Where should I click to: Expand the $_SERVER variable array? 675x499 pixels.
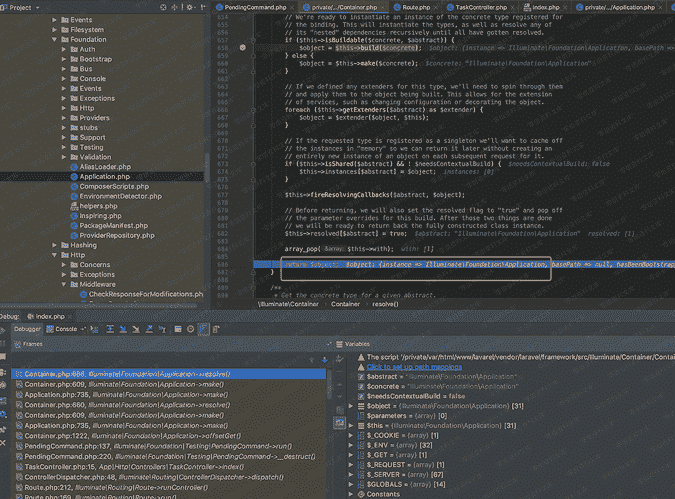(350, 474)
